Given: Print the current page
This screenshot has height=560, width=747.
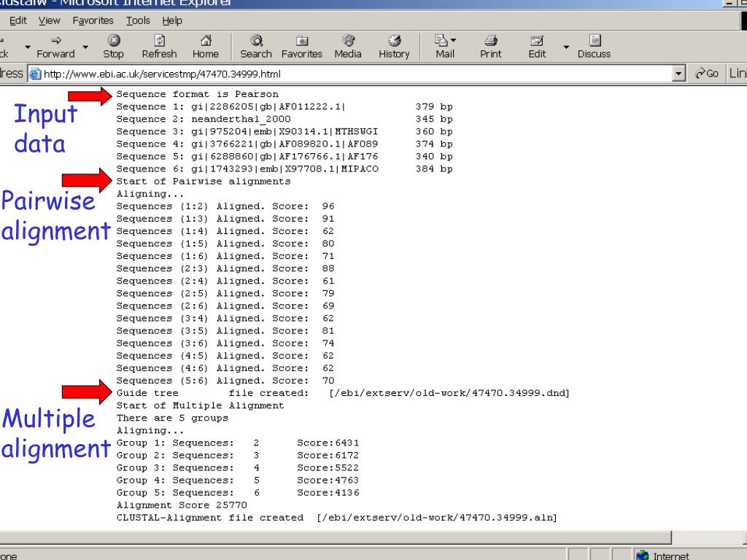Looking at the screenshot, I should click(491, 47).
